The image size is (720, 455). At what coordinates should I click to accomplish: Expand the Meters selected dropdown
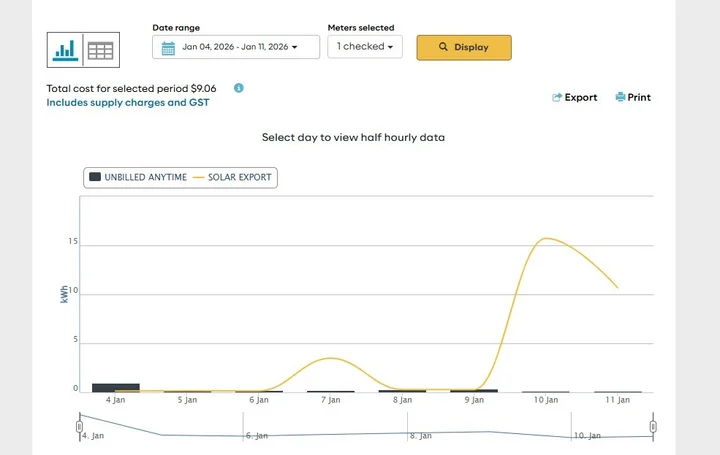pyautogui.click(x=364, y=47)
